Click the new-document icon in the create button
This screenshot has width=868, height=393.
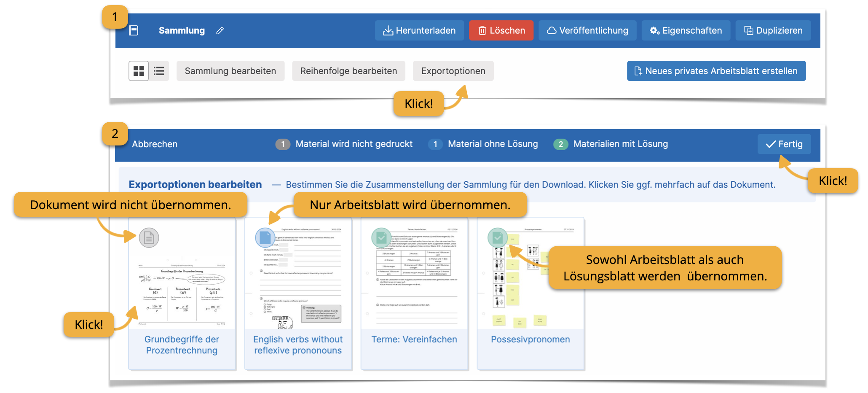click(638, 71)
